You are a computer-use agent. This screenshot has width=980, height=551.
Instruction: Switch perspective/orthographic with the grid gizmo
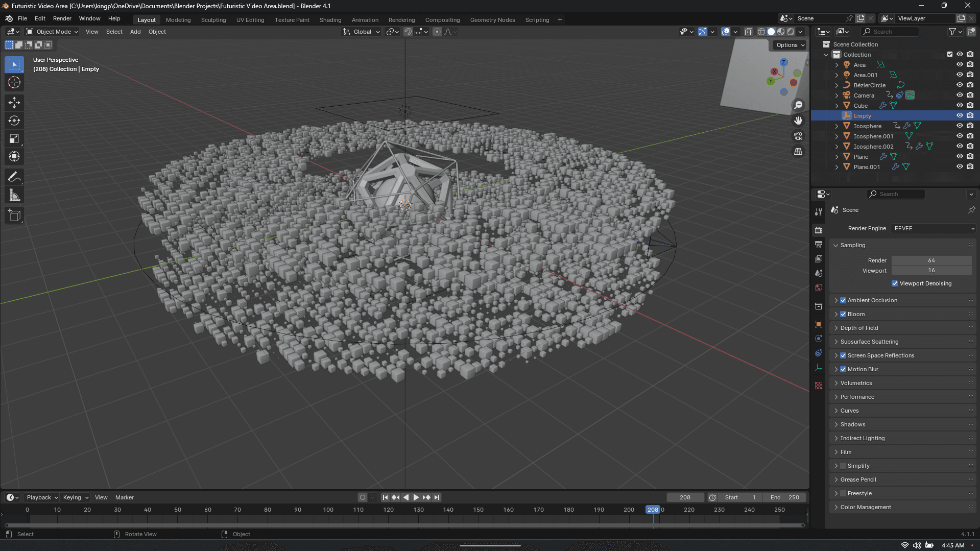coord(798,152)
